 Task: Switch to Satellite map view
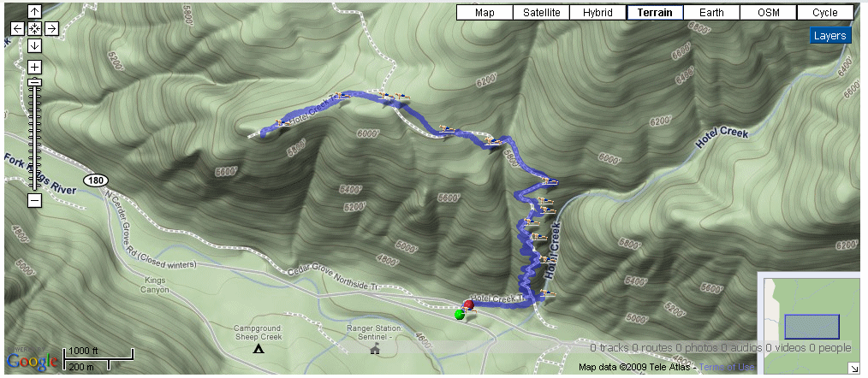[541, 13]
